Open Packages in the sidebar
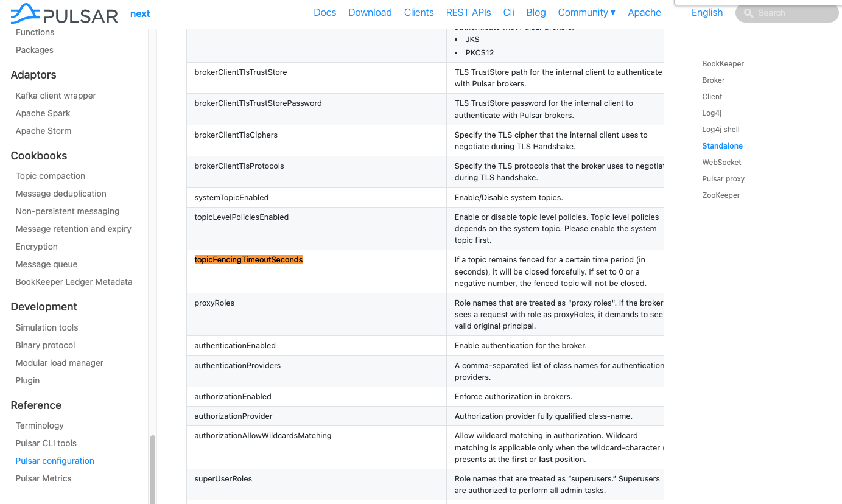 tap(34, 50)
